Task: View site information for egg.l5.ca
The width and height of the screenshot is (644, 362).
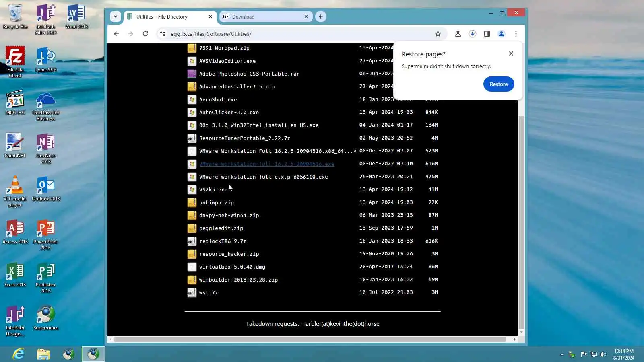Action: [x=163, y=34]
